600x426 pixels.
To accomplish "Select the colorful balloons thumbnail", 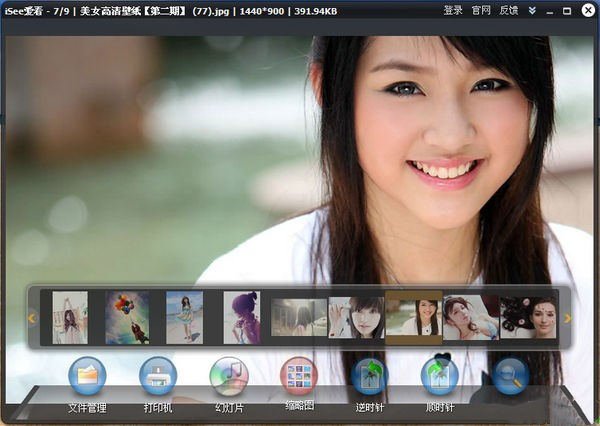I will coord(127,318).
